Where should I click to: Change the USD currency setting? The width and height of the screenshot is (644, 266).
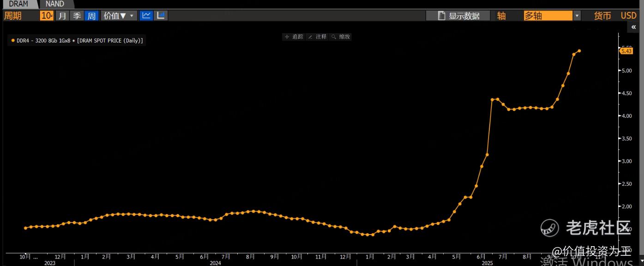click(628, 16)
